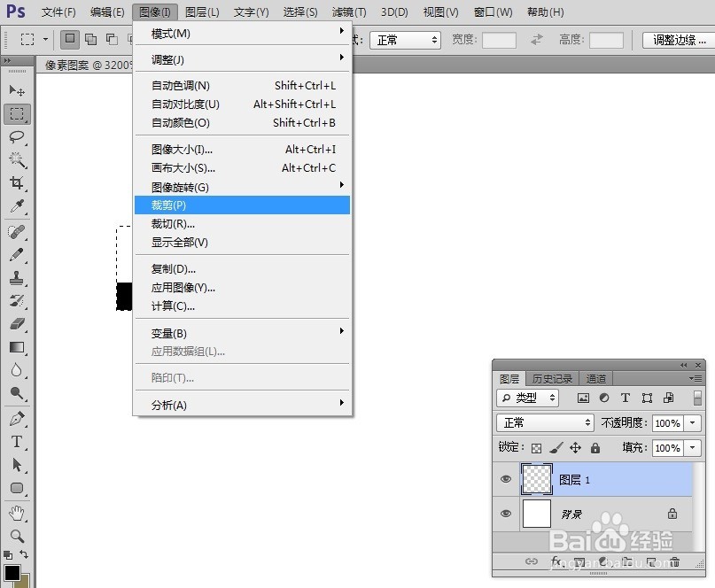Select the Move tool

(17, 90)
